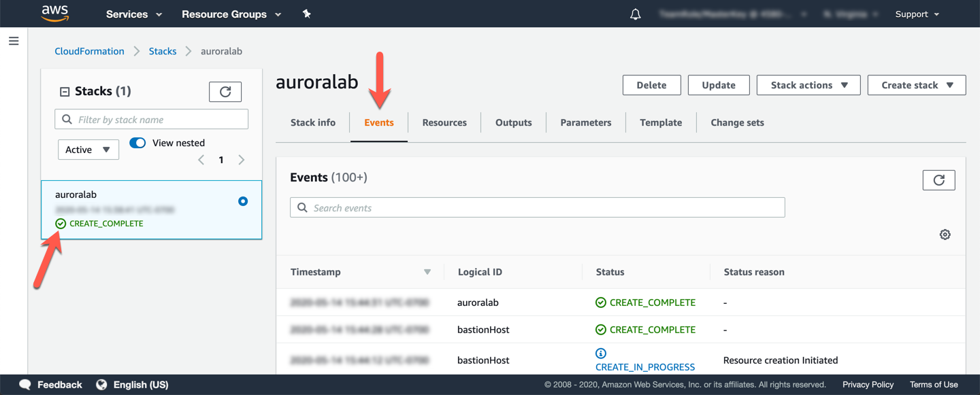Switch to the Resources tab

[x=444, y=122]
